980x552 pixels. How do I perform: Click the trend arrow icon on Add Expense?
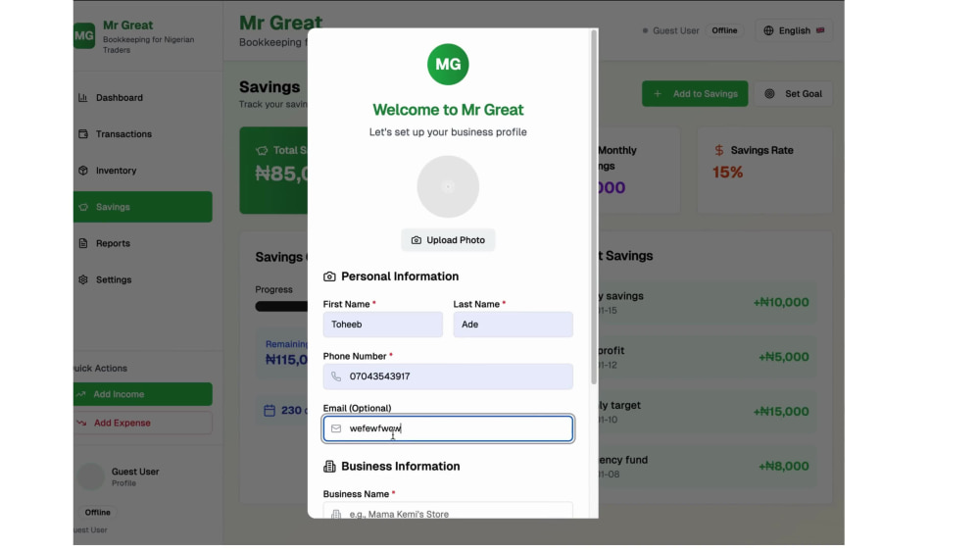click(x=81, y=423)
